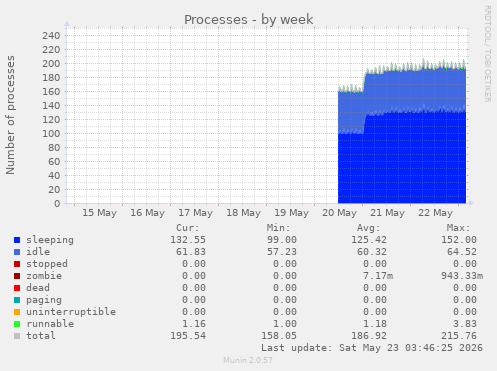This screenshot has height=371, width=497.
Task: Select the 'stopped' legend label
Action: pos(47,264)
